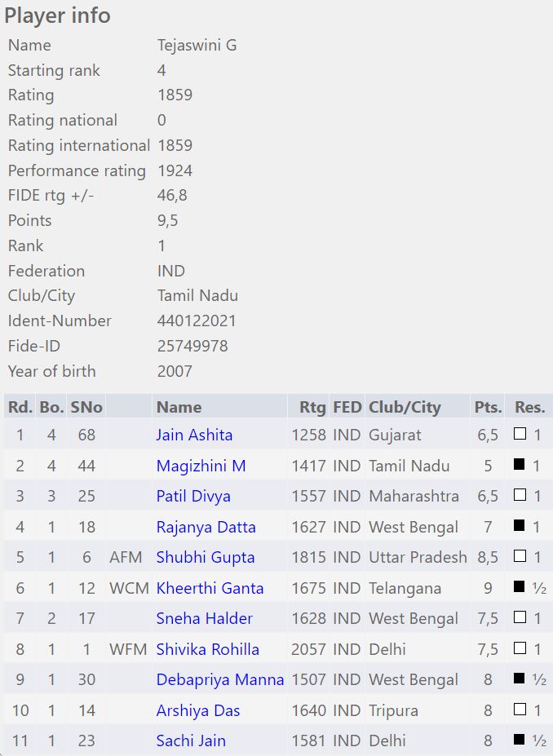Open the Debapriya Manna link

click(220, 679)
